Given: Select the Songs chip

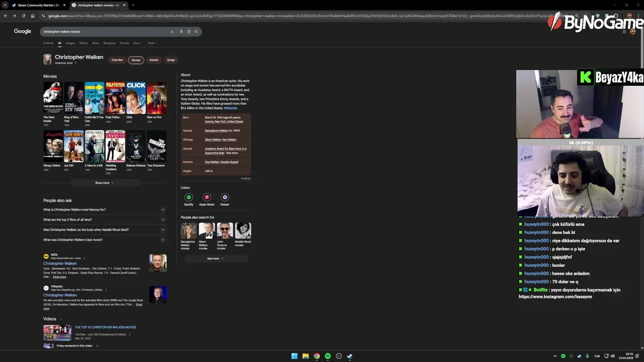Looking at the screenshot, I should (x=171, y=60).
